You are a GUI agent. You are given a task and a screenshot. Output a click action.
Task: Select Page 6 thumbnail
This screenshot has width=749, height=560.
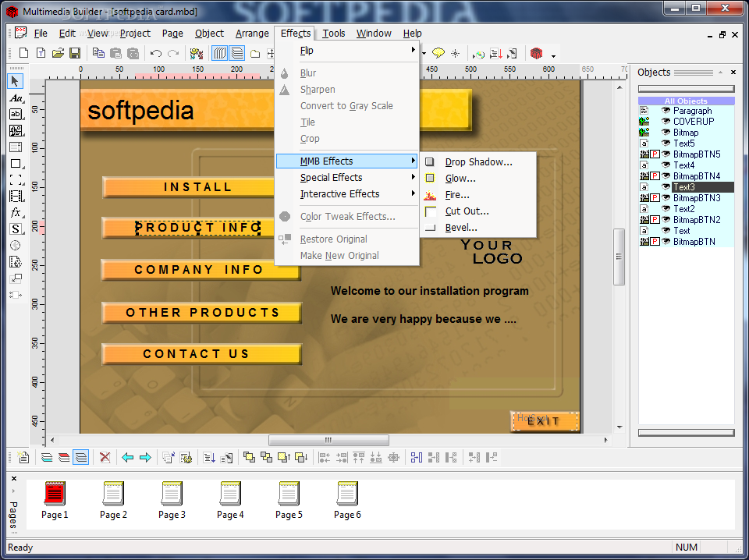click(347, 500)
